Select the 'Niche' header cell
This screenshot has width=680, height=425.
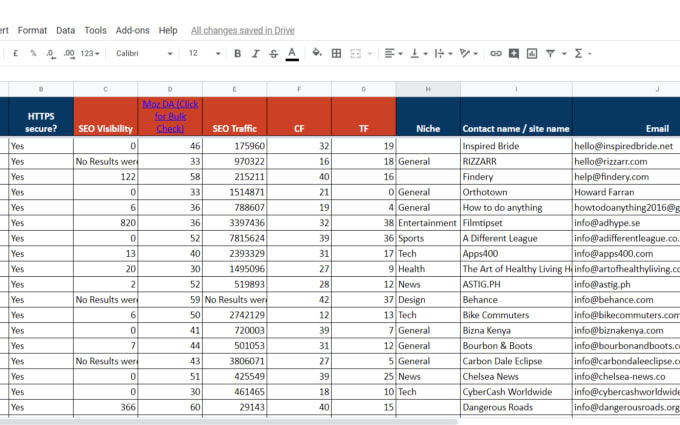(x=428, y=116)
